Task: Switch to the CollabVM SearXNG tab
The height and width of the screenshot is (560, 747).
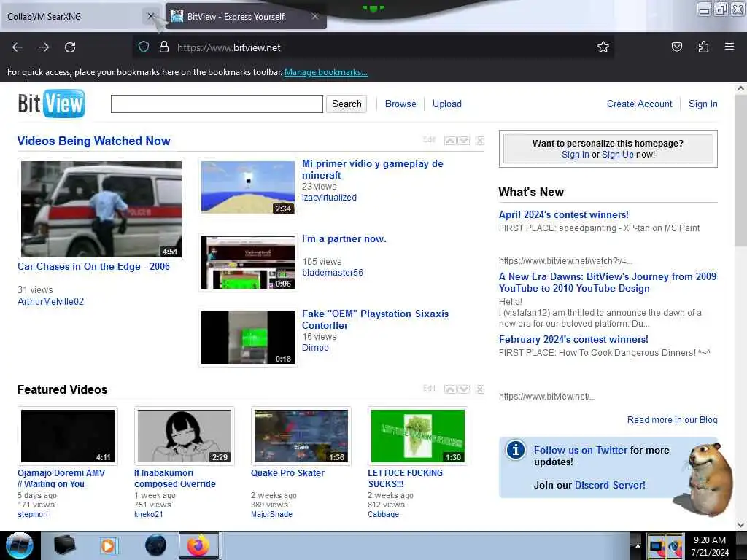Action: 71,16
